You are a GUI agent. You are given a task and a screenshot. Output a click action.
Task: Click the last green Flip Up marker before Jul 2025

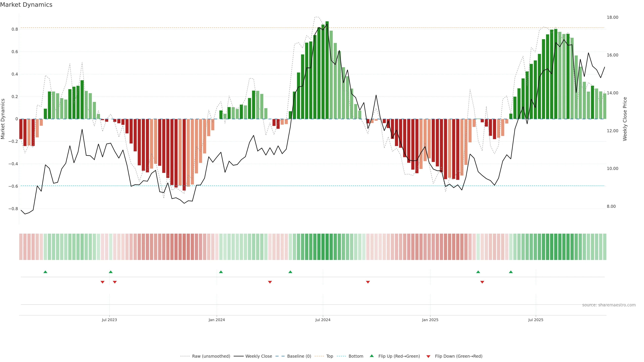coord(511,272)
